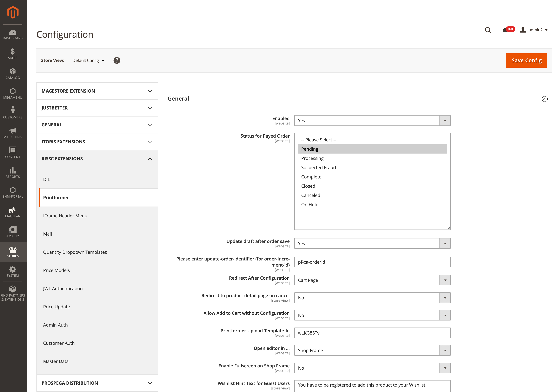Click the magnifier search icon
This screenshot has height=392, width=559.
(488, 30)
